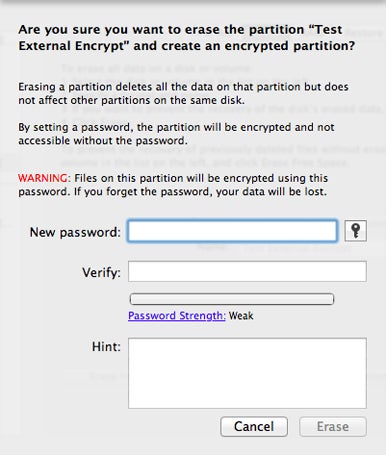Open Password Assistant via the key icon
Screen dimensions: 386x455
coord(355,230)
